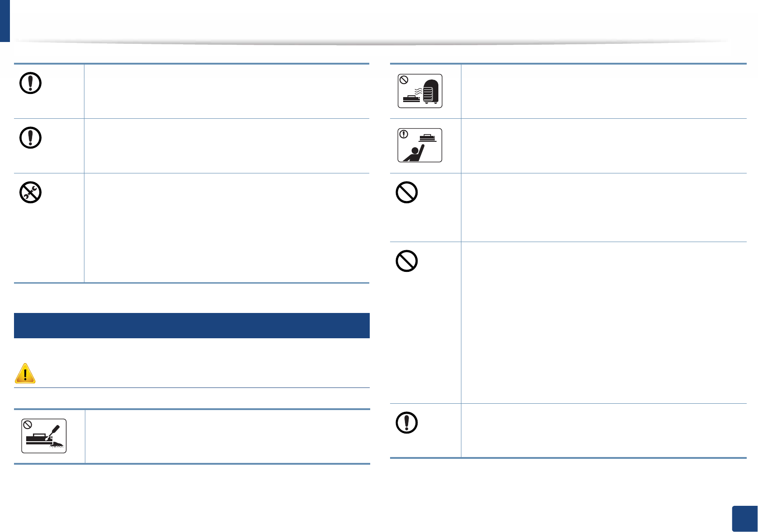This screenshot has width=758, height=532.
Task: Click the empty cell beside the screwdriver pictogram
Action: (x=227, y=436)
